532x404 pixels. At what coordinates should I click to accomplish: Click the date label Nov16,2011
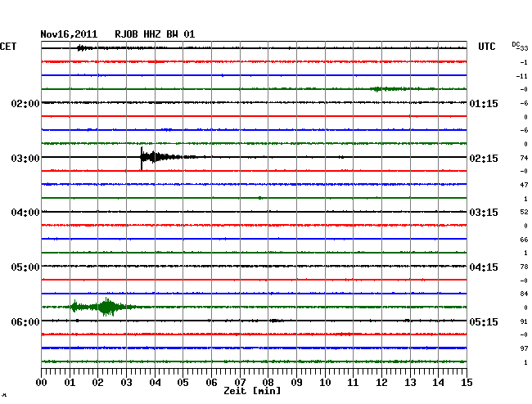69,34
